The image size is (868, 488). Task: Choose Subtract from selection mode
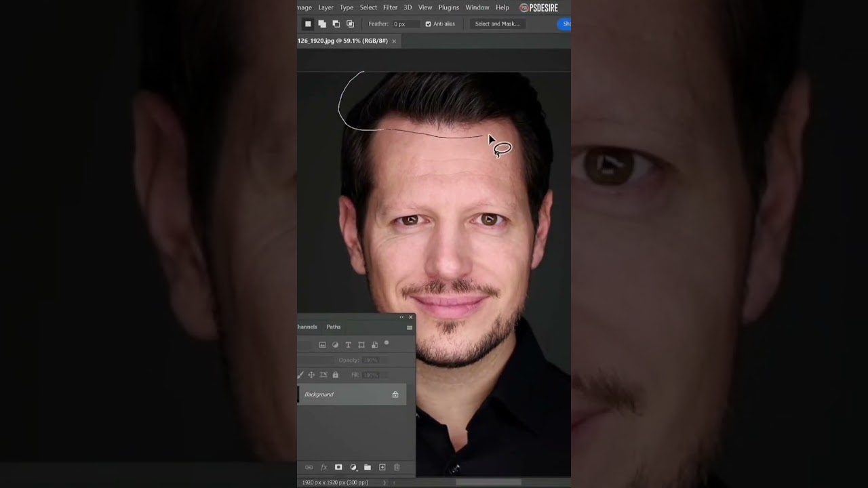336,24
